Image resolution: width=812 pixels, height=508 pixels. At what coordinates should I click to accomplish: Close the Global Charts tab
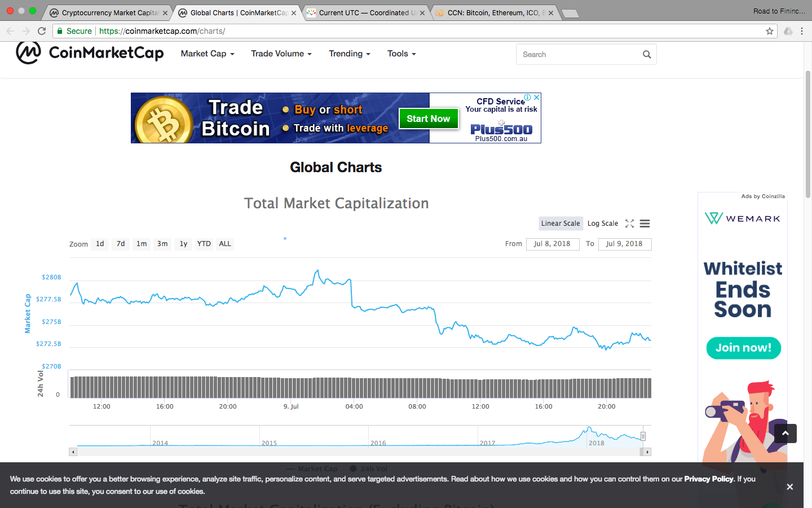tap(294, 13)
